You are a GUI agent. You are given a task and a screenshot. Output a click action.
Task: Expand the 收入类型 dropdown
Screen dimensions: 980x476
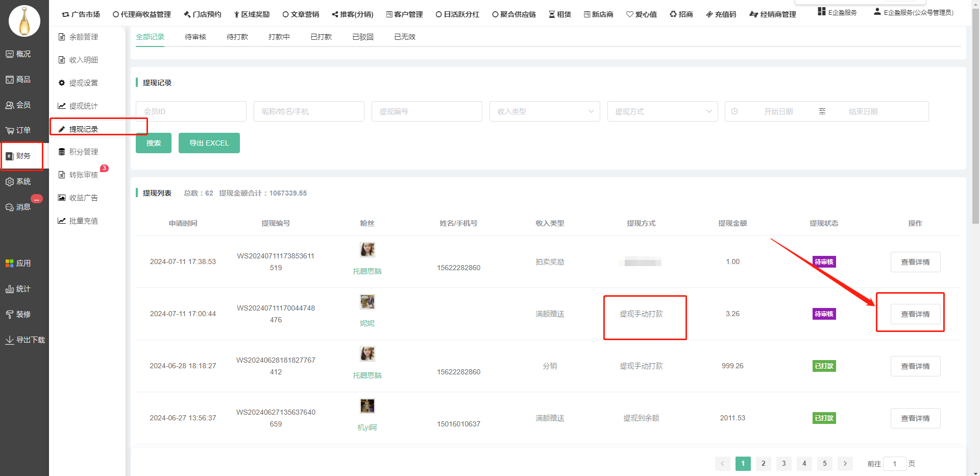pyautogui.click(x=545, y=111)
